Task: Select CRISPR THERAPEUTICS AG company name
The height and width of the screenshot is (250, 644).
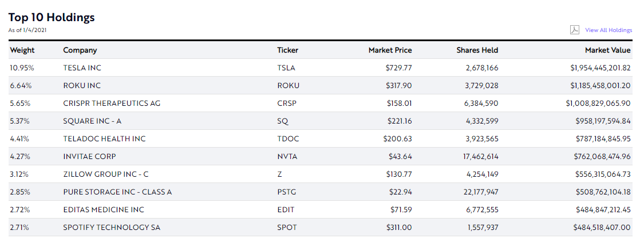Action: [112, 104]
